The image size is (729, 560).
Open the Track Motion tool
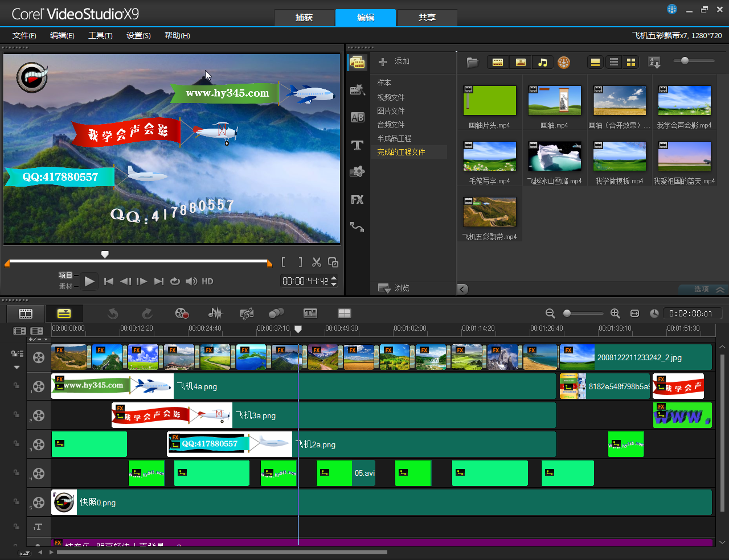coord(276,314)
